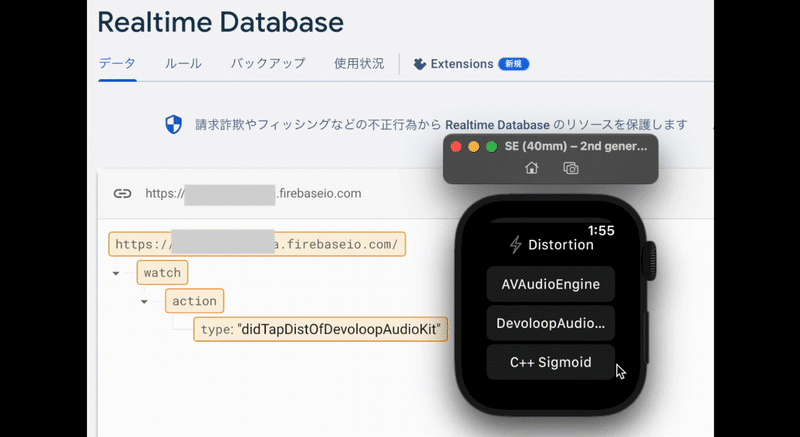Open the データ tab

(117, 64)
